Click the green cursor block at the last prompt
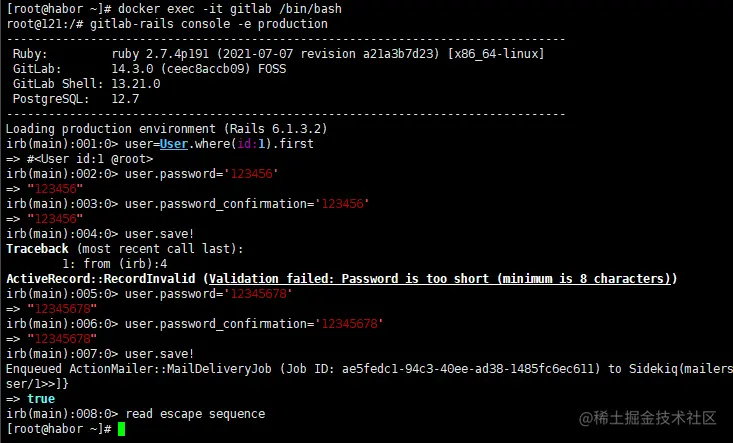Viewport: 733px width, 443px height. pyautogui.click(x=121, y=429)
